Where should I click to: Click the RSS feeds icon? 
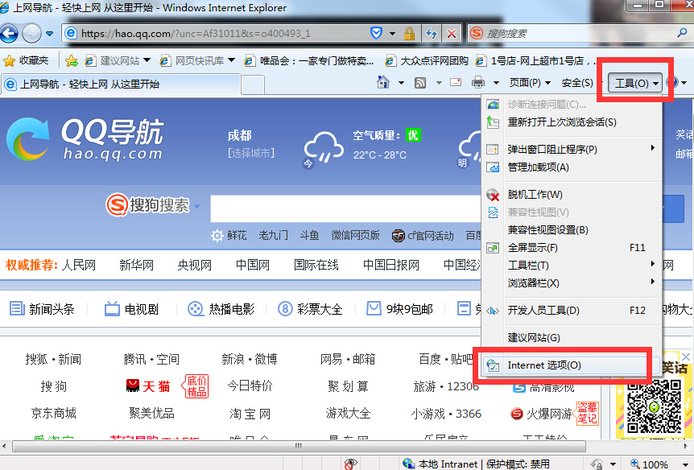420,83
